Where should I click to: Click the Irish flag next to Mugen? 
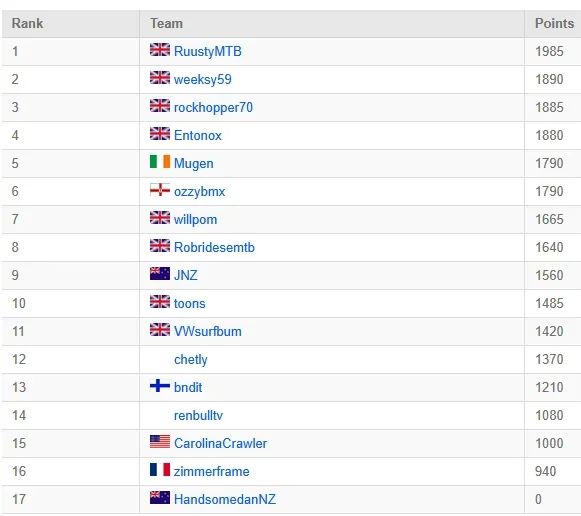click(x=160, y=162)
